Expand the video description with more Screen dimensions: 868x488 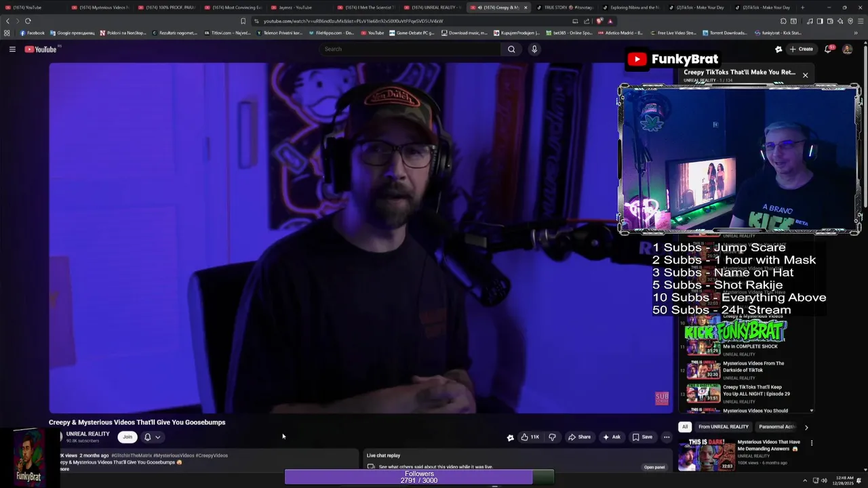pyautogui.click(x=63, y=469)
